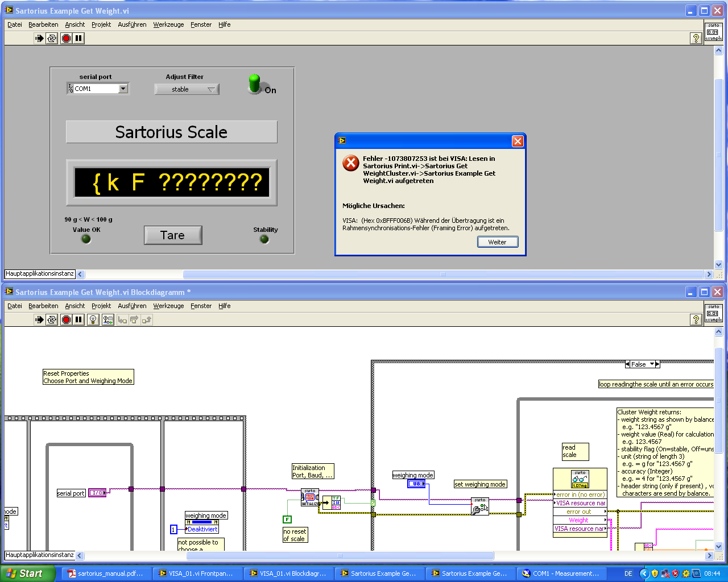Click the Weight output row
The height and width of the screenshot is (582, 728).
pyautogui.click(x=580, y=520)
